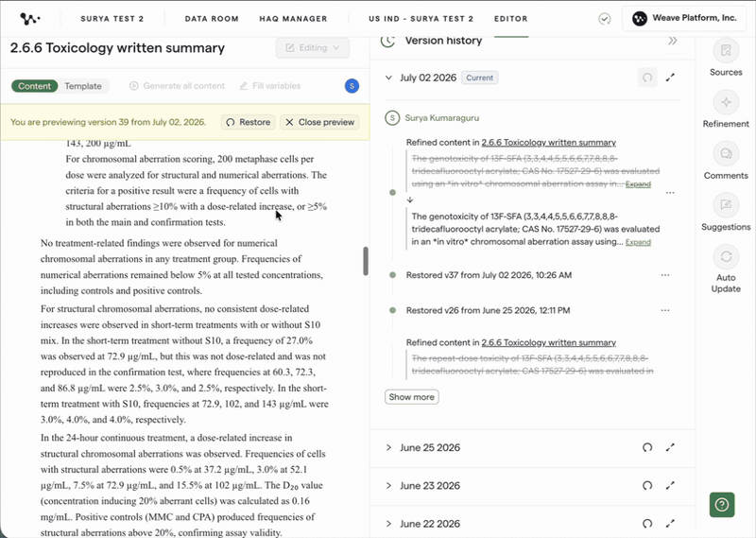Click the Weave logo icon
This screenshot has height=538, width=756.
30,19
